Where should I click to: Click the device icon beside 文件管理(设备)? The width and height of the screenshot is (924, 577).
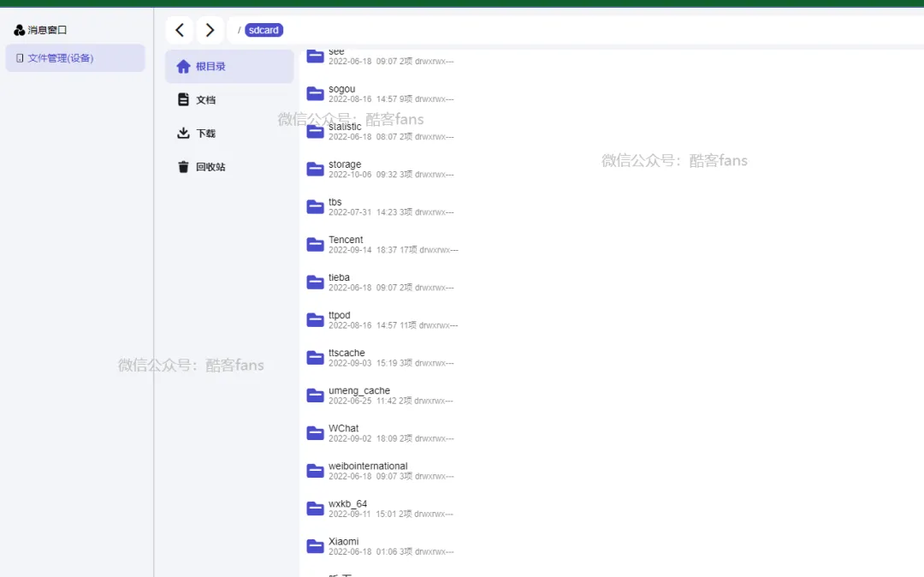[20, 57]
